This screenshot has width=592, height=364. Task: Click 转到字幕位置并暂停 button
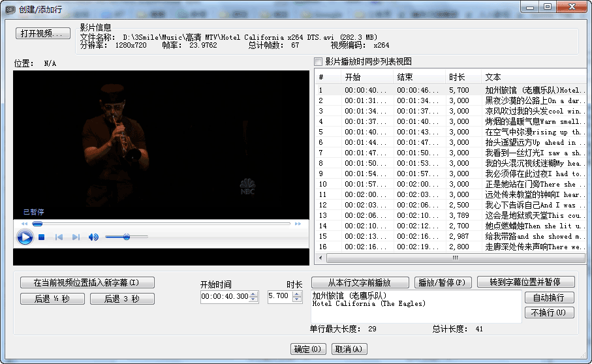click(525, 282)
